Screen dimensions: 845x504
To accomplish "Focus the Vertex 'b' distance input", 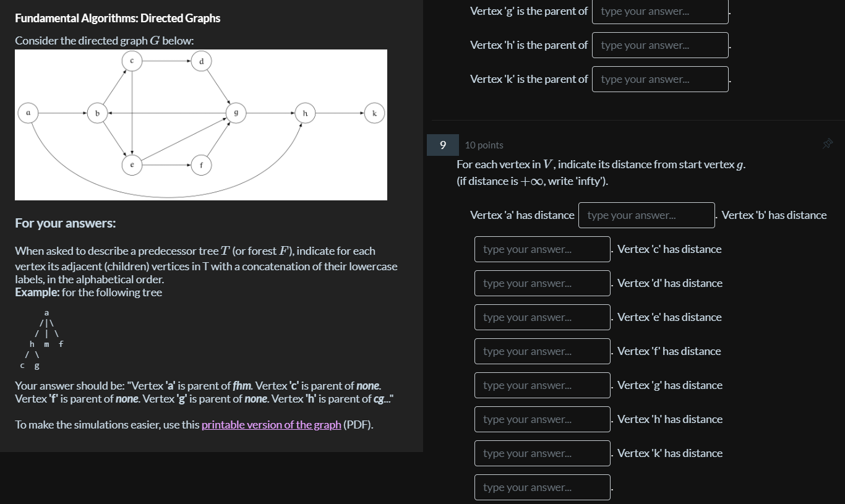I will click(542, 249).
